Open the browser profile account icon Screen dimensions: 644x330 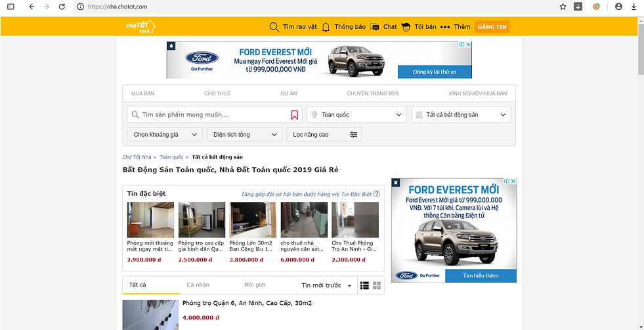(x=618, y=7)
